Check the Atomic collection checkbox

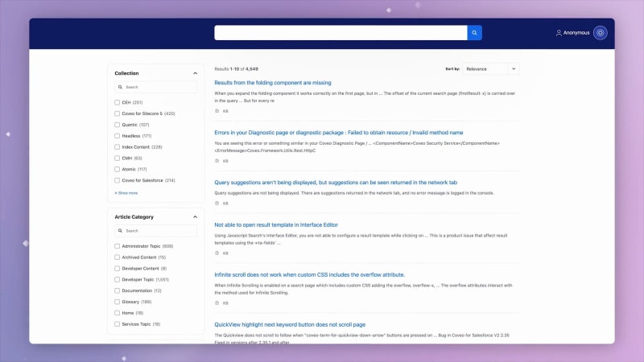(x=117, y=169)
